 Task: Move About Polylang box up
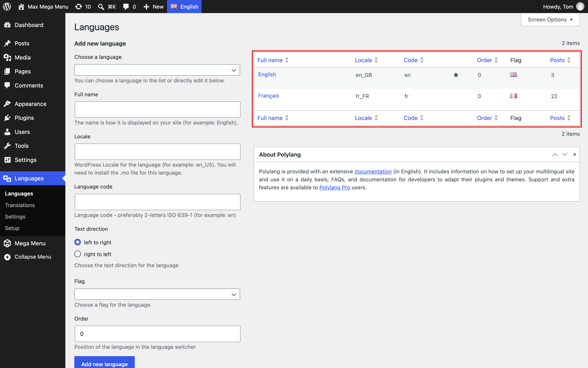pyautogui.click(x=555, y=155)
